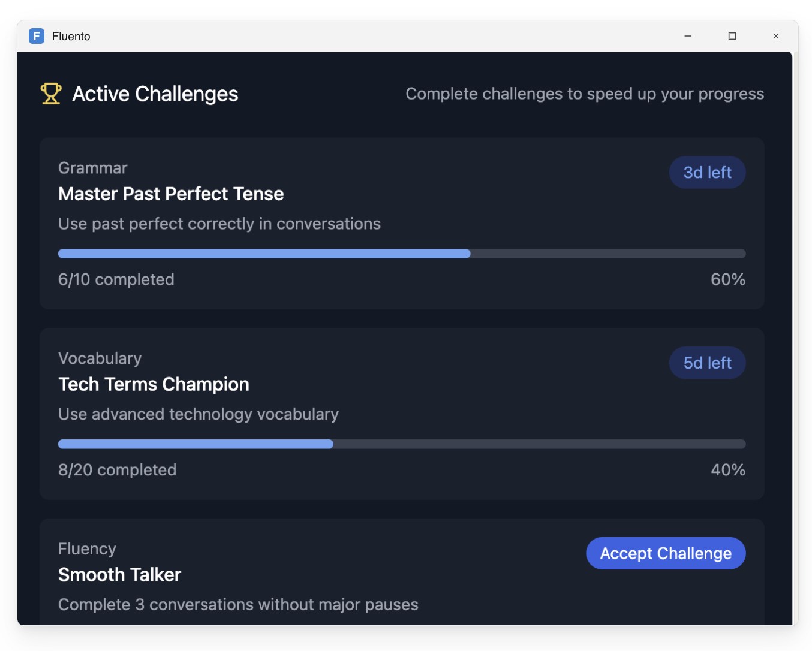
Task: Click the Active Challenges heading
Action: click(x=155, y=94)
